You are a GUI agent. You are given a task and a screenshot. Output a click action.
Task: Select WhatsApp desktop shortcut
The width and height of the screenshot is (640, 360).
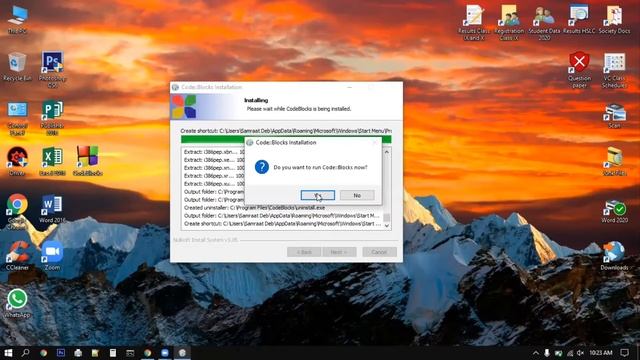pyautogui.click(x=17, y=304)
